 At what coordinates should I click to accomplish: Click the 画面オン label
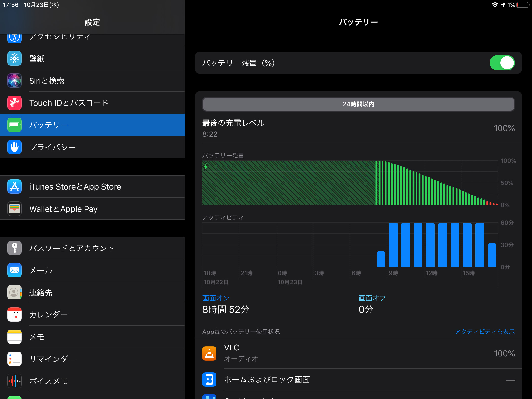[216, 298]
